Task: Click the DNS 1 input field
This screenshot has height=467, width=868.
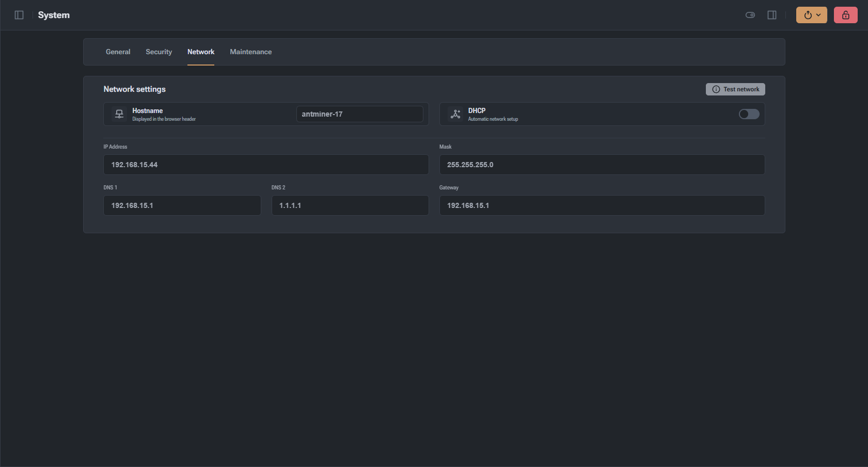Action: tap(182, 205)
